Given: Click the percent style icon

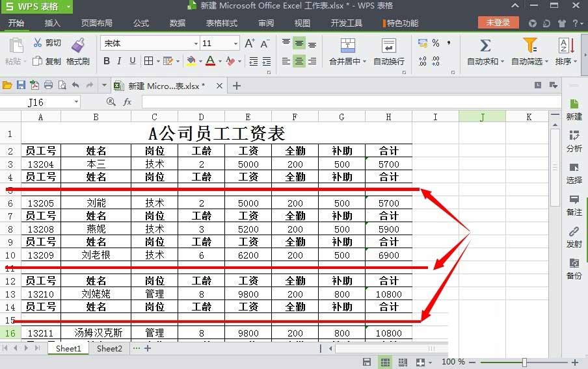Looking at the screenshot, I should [x=436, y=43].
